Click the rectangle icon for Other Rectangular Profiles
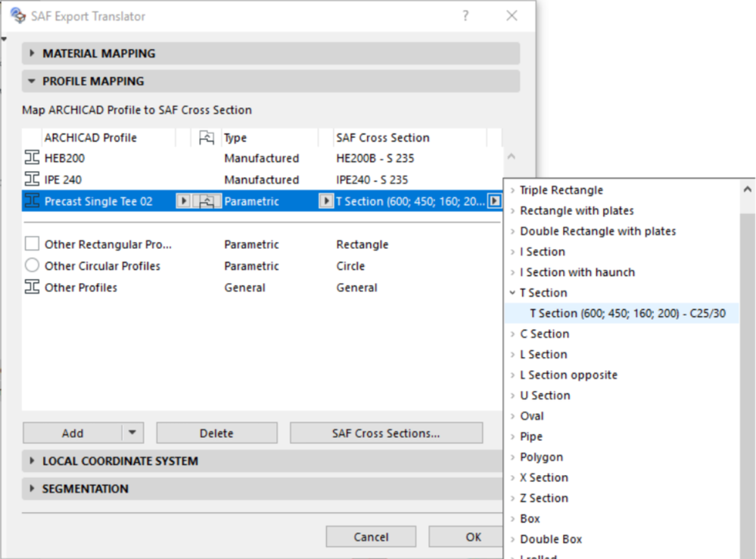 pos(32,244)
